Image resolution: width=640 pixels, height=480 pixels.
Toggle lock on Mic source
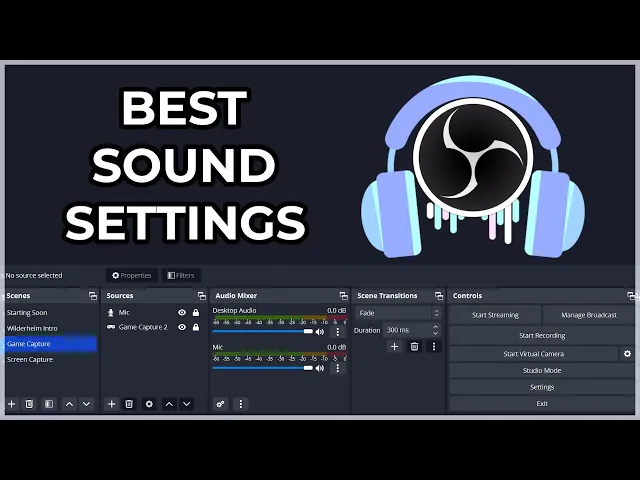196,313
